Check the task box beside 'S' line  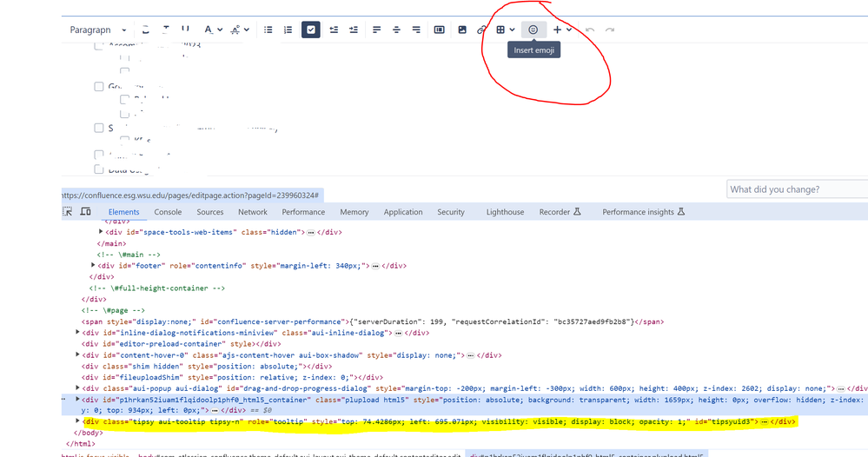click(98, 128)
